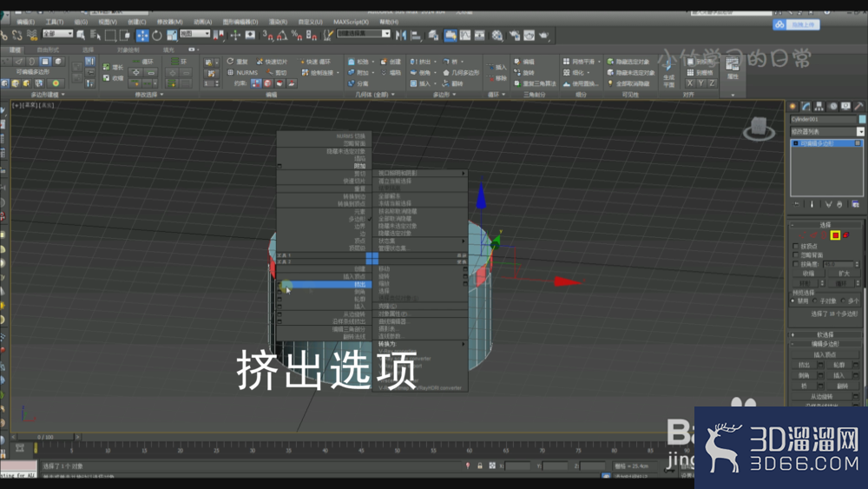Click the Render Production teapot icon

pyautogui.click(x=544, y=36)
